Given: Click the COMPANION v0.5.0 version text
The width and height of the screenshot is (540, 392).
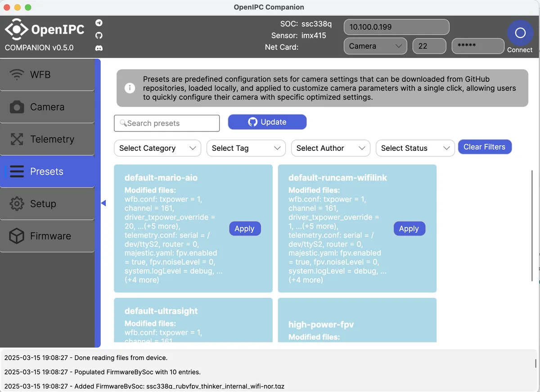Looking at the screenshot, I should [x=39, y=48].
